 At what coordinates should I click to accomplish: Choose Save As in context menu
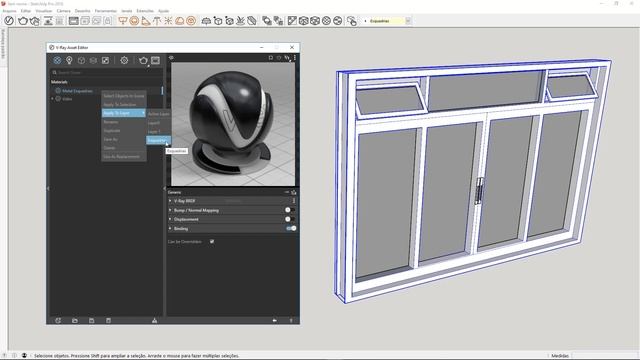[x=124, y=139]
